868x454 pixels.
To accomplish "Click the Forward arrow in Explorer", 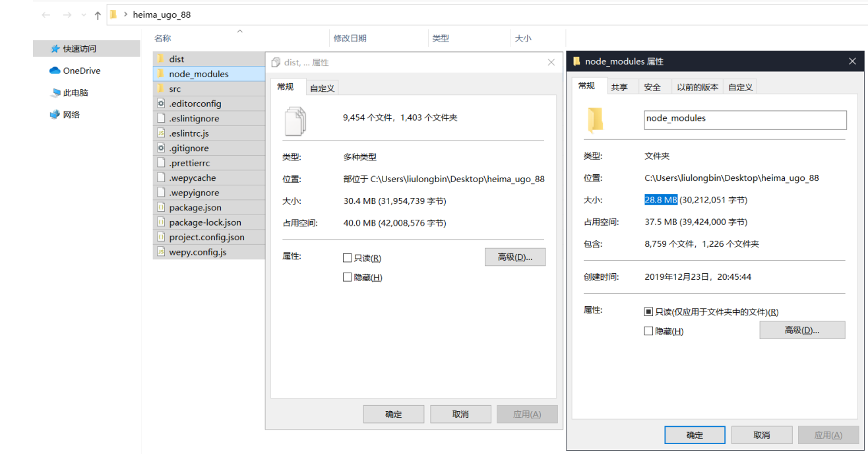I will 67,15.
